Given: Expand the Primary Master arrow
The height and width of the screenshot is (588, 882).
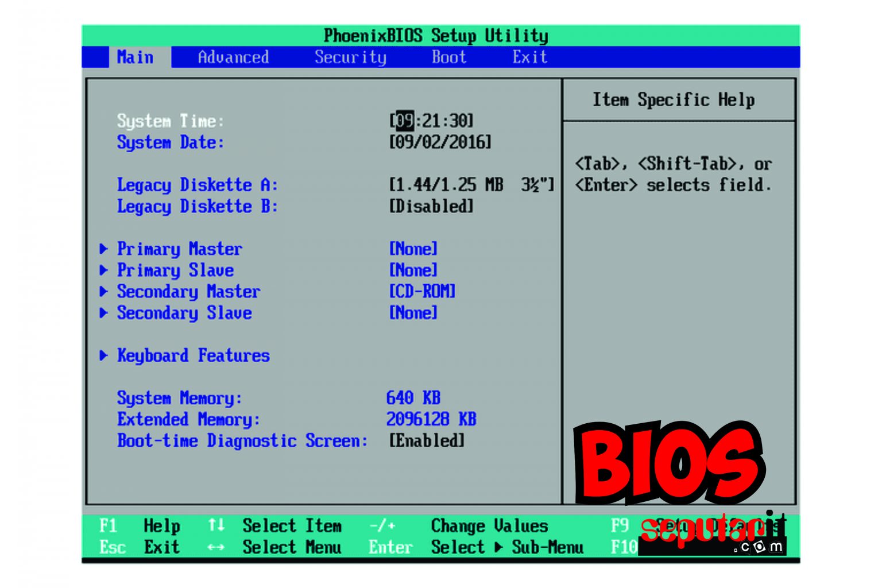Looking at the screenshot, I should coord(104,249).
